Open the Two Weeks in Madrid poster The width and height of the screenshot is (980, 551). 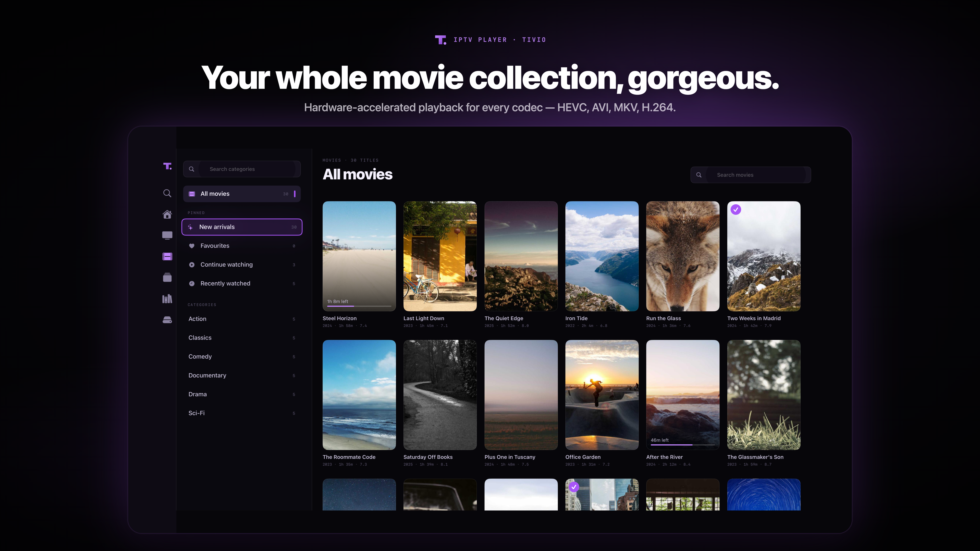pos(764,256)
